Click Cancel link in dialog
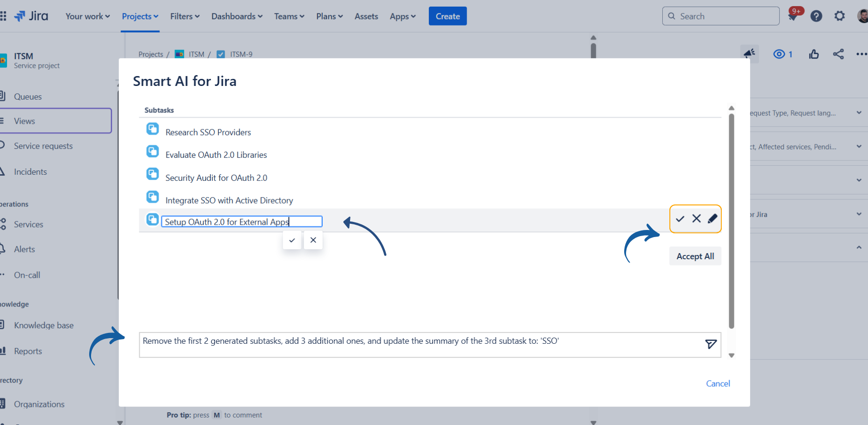 click(718, 383)
